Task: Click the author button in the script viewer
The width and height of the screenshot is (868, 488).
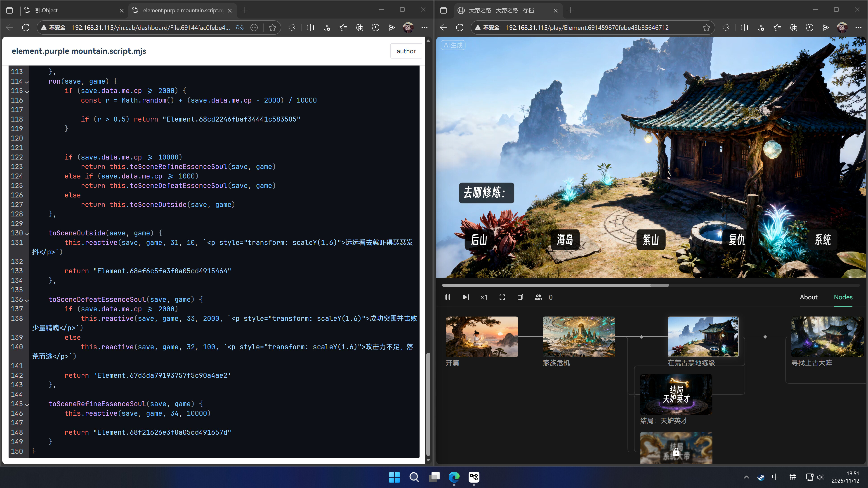Action: pyautogui.click(x=406, y=51)
